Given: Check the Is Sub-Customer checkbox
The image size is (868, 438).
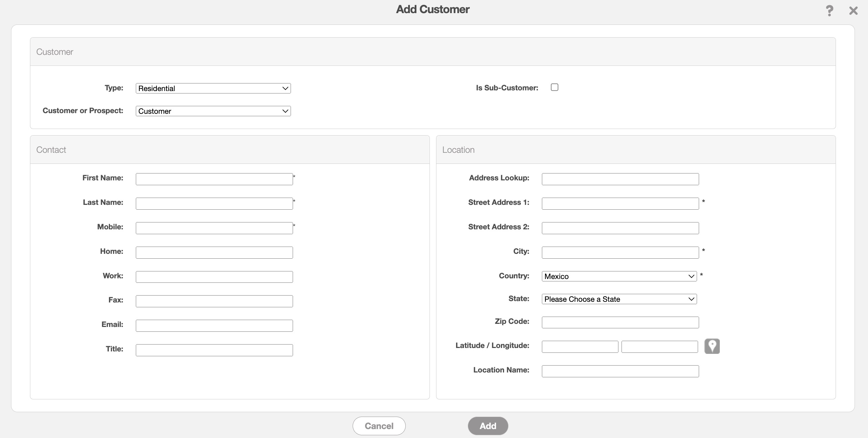Looking at the screenshot, I should coord(554,87).
